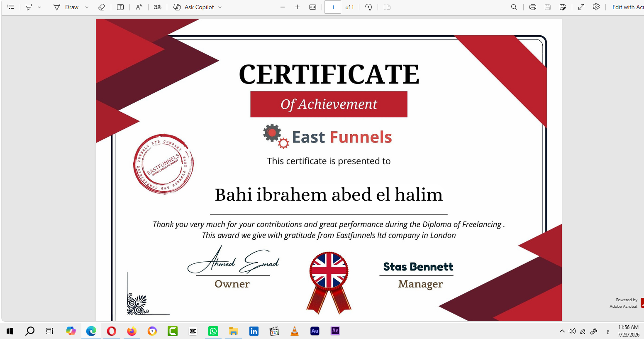Viewport: 644px width, 339px height.
Task: Select the Highlight tool
Action: [29, 7]
